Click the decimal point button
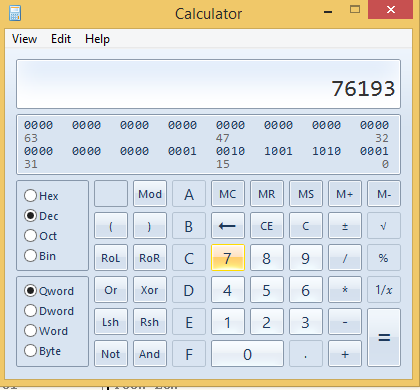This screenshot has height=390, width=420. (x=306, y=354)
